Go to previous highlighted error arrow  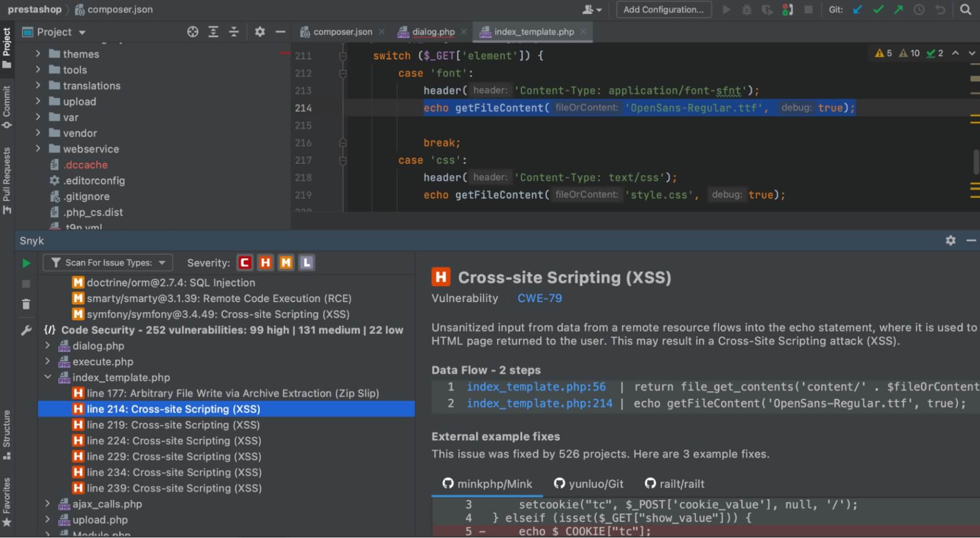955,53
